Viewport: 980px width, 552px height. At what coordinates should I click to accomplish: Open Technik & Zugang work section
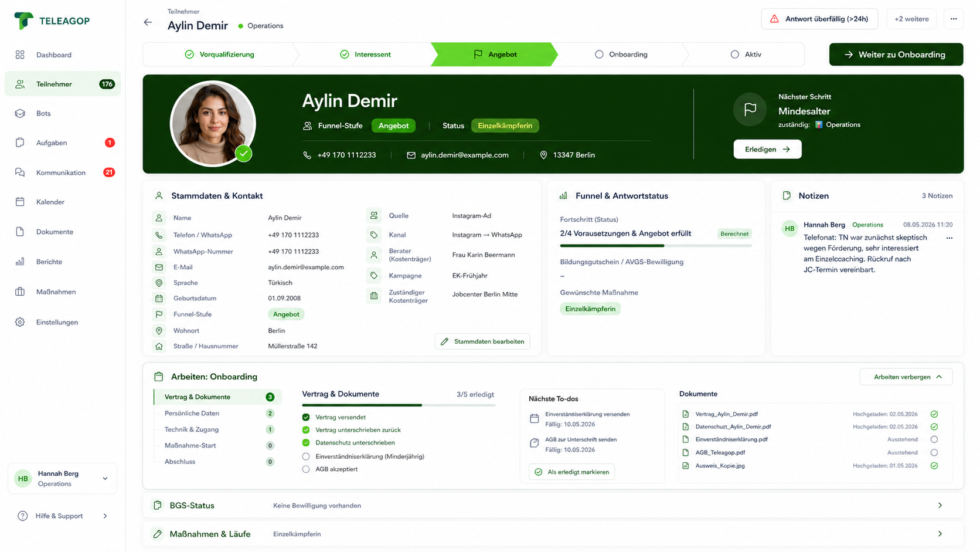coord(218,429)
